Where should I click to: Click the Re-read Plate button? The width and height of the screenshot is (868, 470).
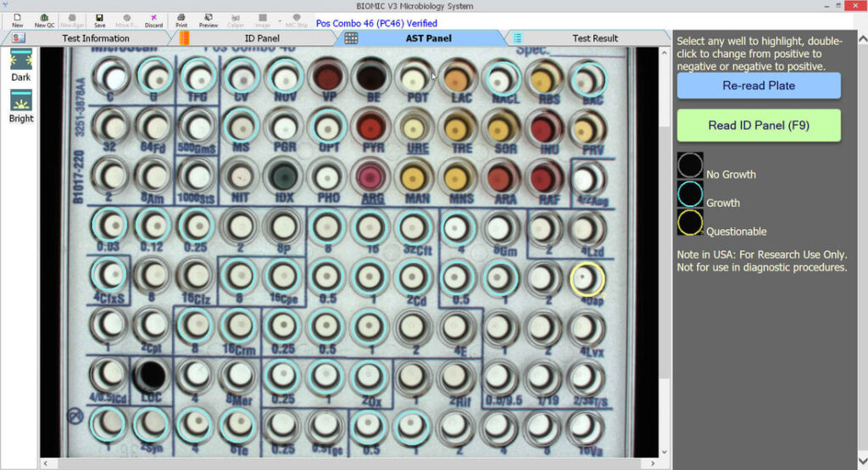click(x=759, y=86)
